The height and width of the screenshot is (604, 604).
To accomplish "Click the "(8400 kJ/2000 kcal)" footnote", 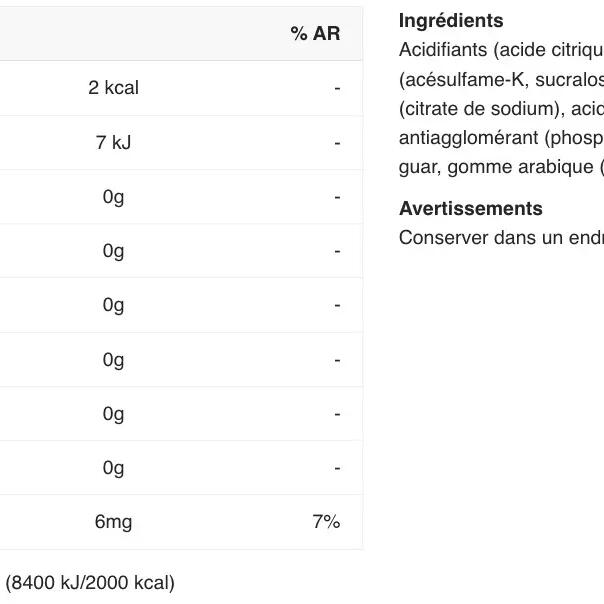I will tap(90, 582).
